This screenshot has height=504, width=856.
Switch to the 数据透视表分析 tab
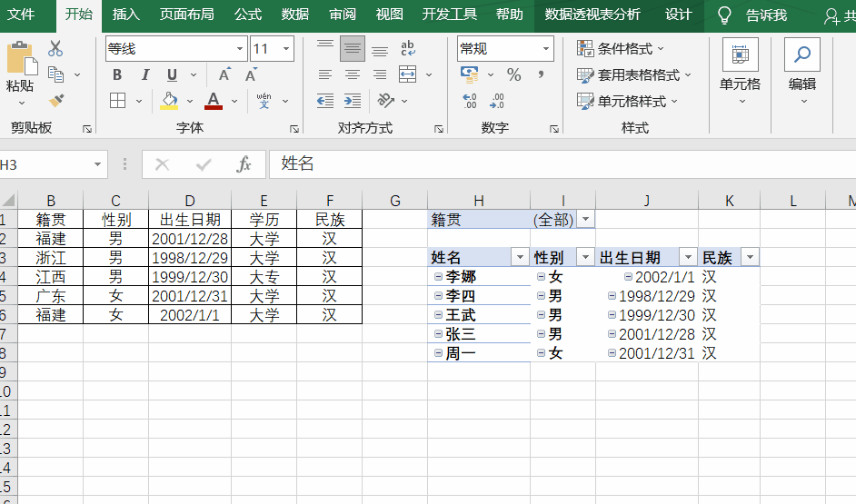[x=592, y=15]
